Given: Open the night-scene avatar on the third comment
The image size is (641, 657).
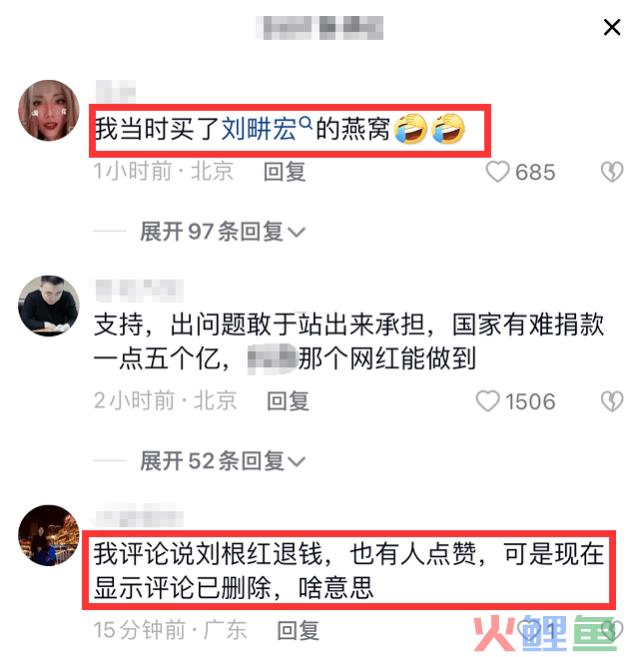Looking at the screenshot, I should coord(49,535).
